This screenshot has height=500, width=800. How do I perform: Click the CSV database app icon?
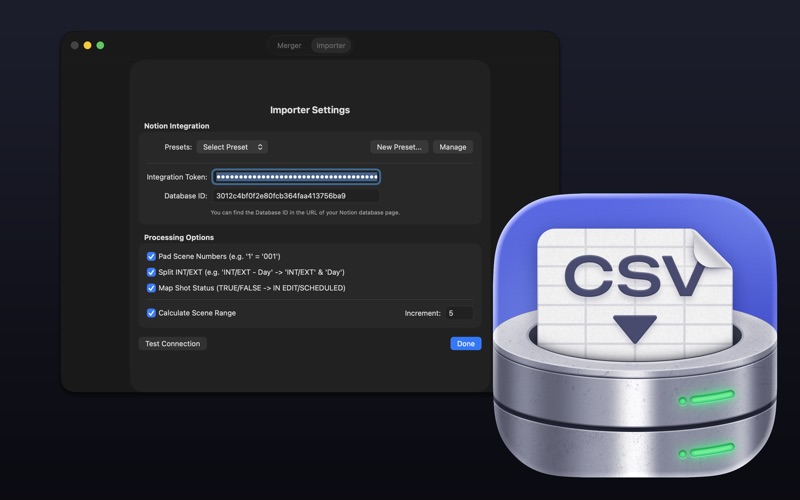pyautogui.click(x=635, y=335)
